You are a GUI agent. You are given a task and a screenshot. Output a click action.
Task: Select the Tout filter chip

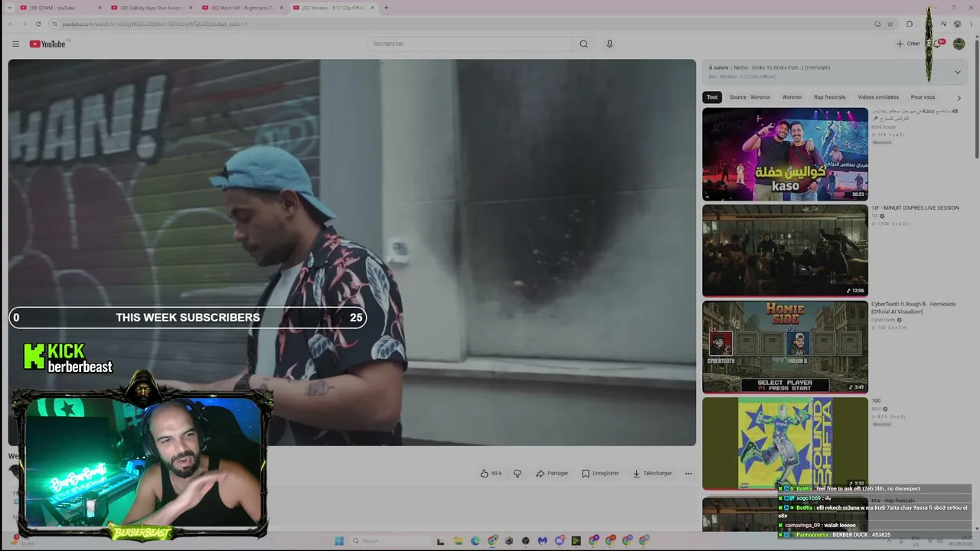pos(712,97)
